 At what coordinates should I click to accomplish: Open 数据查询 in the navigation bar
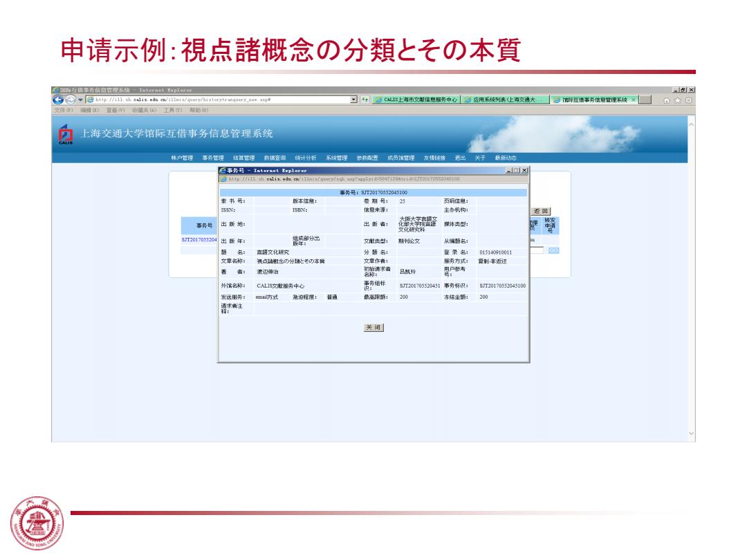coord(275,158)
